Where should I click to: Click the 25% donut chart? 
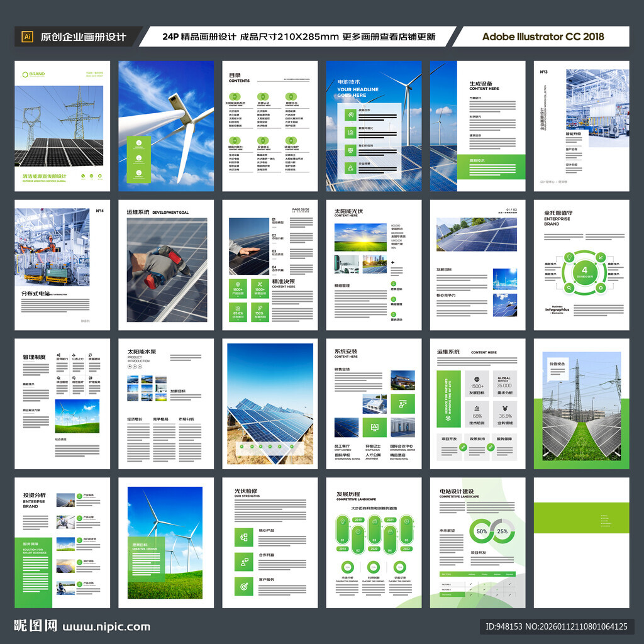point(502,531)
